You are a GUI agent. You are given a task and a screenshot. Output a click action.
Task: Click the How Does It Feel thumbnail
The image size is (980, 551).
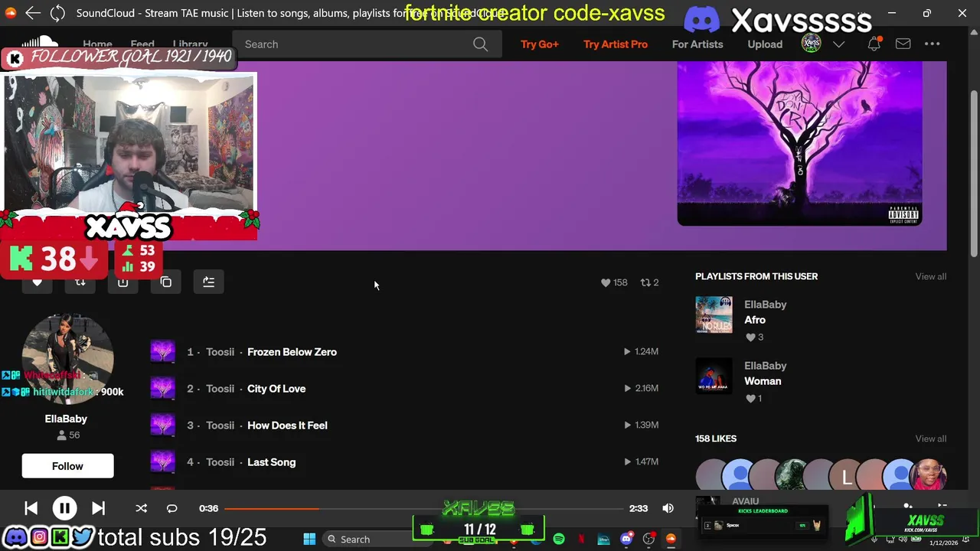tap(162, 425)
